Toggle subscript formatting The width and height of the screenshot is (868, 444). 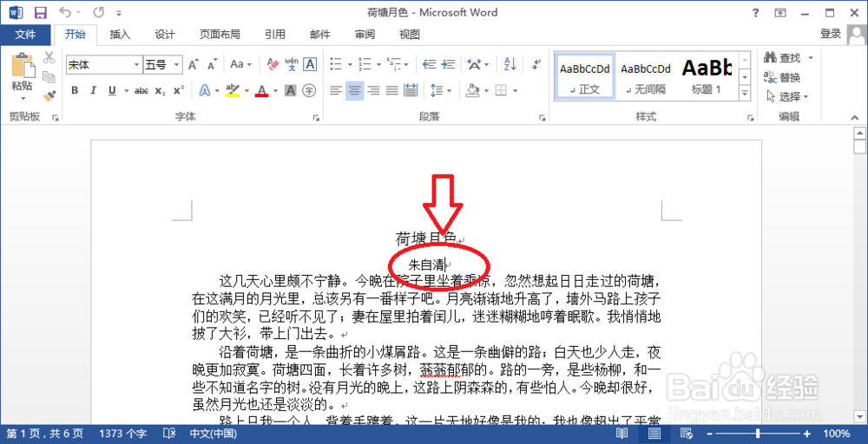click(x=160, y=91)
